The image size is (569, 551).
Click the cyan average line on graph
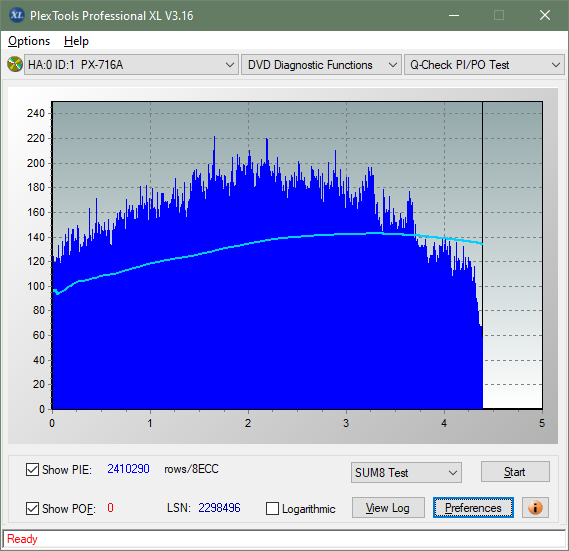pos(254,242)
